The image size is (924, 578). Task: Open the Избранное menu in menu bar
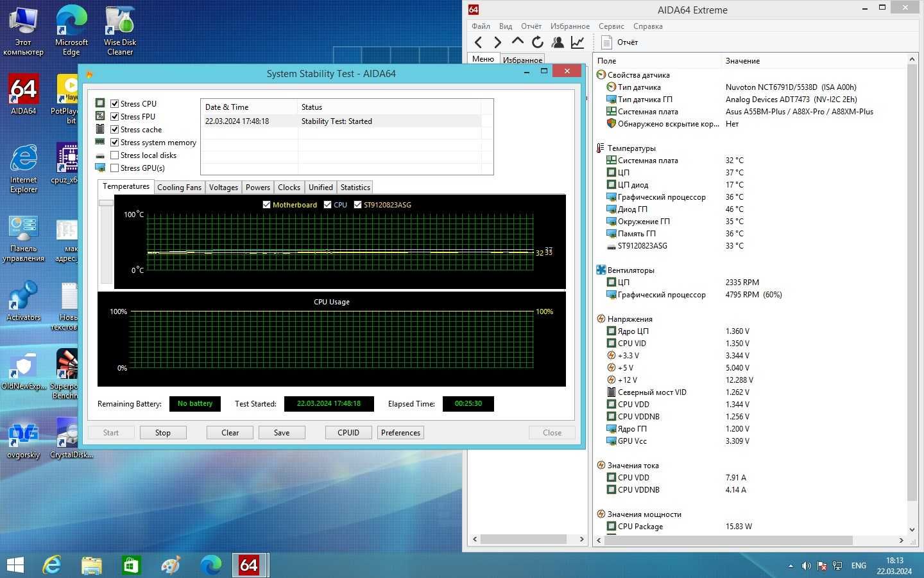pos(570,26)
